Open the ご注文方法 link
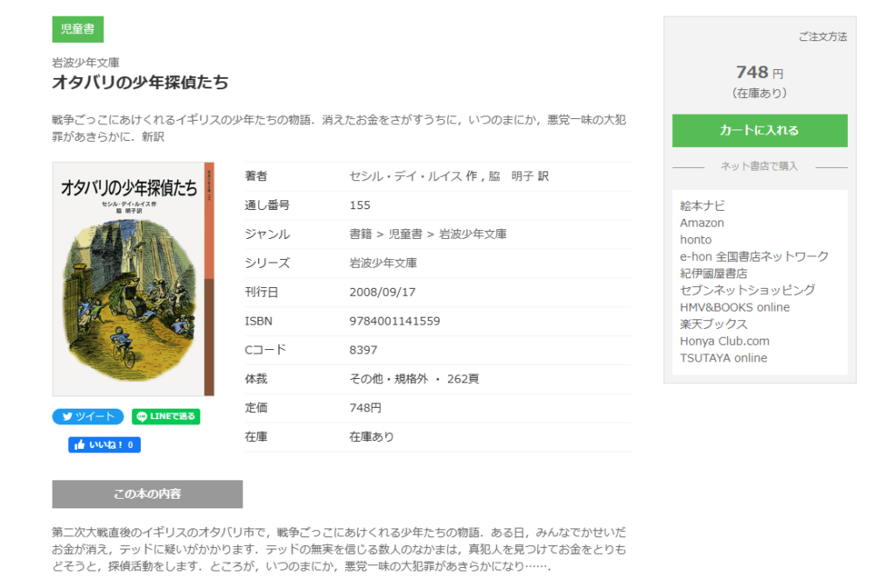896x588 pixels. pyautogui.click(x=822, y=37)
